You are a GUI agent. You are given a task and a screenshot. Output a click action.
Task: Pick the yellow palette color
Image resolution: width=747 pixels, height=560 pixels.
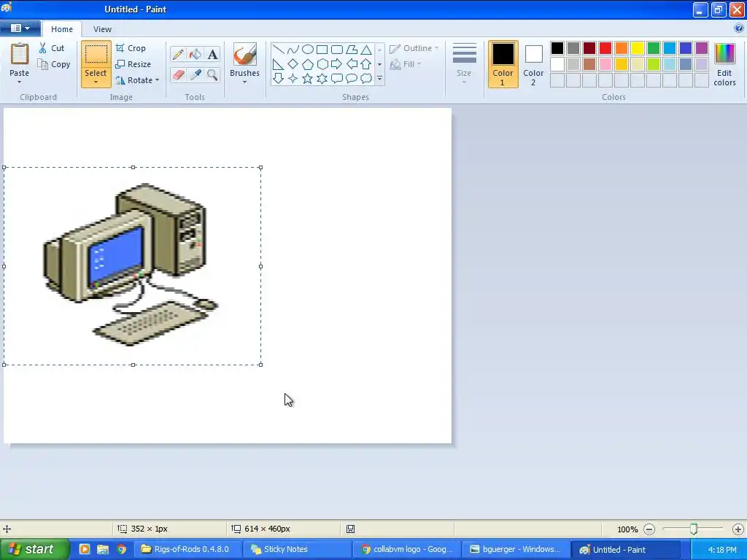tap(638, 48)
